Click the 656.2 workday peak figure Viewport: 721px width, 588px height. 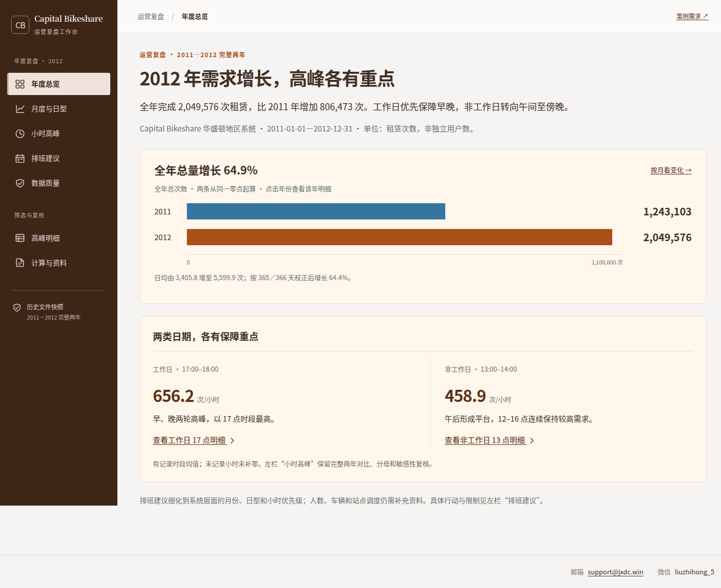pyautogui.click(x=173, y=396)
